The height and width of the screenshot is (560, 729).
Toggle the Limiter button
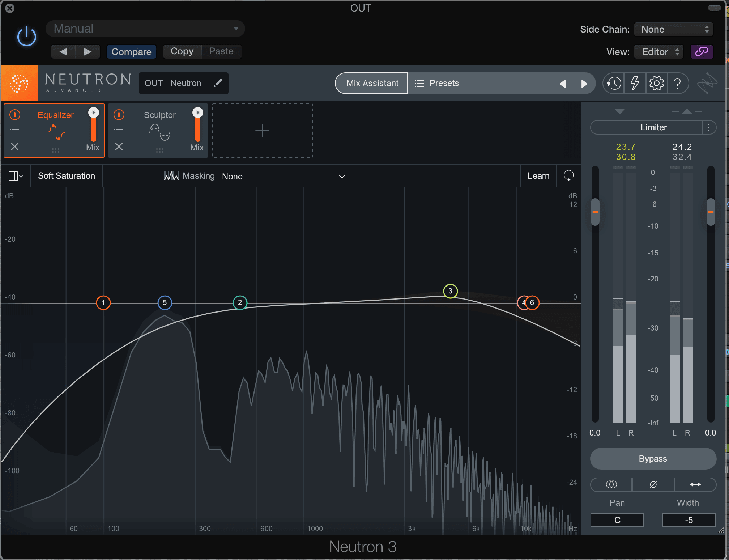click(x=647, y=127)
